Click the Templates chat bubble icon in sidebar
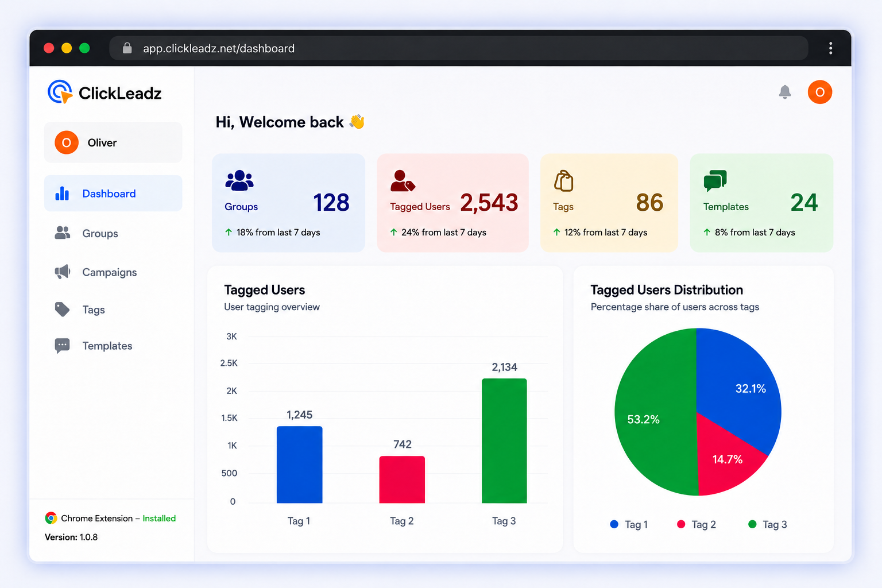Viewport: 882px width, 588px height. (x=63, y=345)
